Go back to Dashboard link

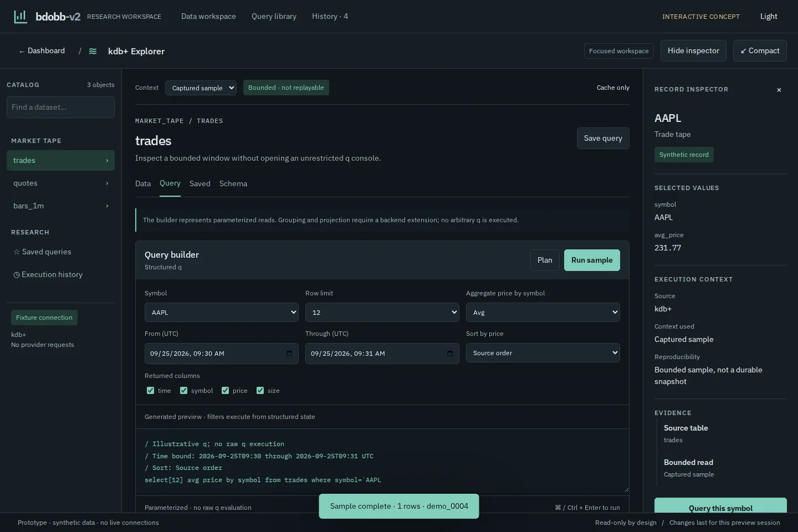[x=42, y=51]
